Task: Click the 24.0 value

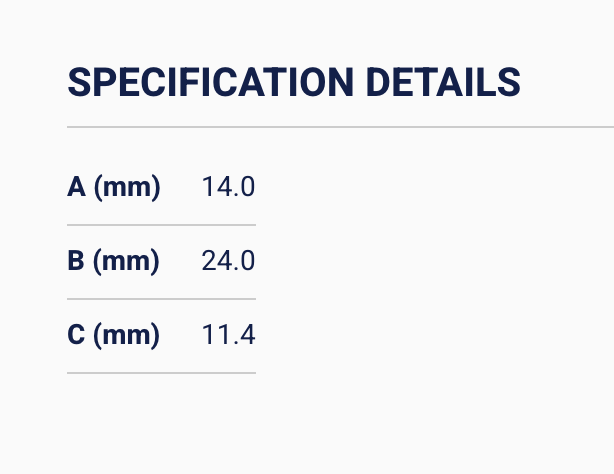Action: point(228,261)
